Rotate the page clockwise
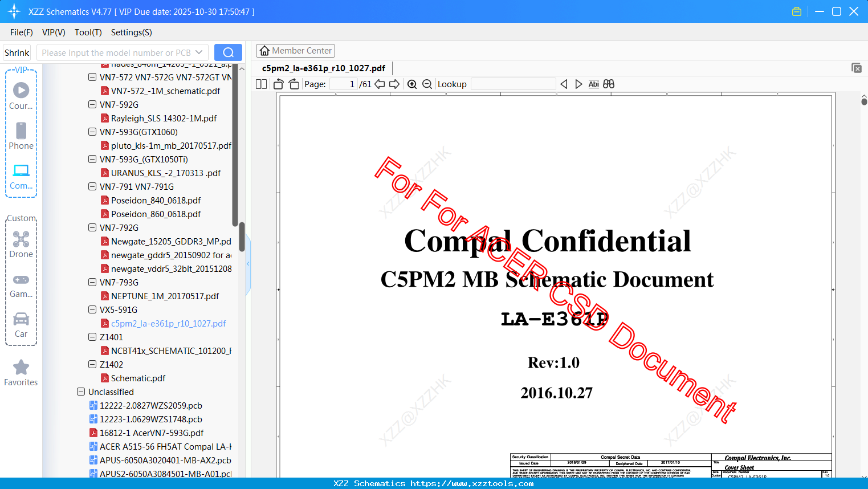 [294, 84]
